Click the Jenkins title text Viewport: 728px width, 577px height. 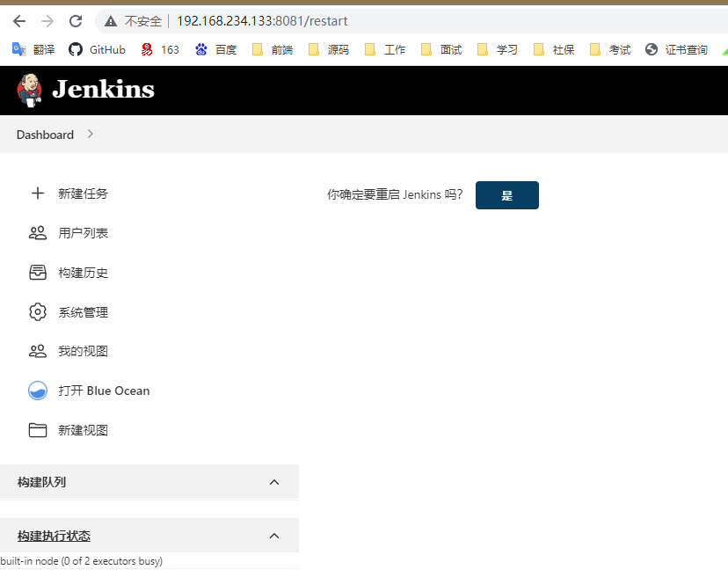pyautogui.click(x=103, y=89)
